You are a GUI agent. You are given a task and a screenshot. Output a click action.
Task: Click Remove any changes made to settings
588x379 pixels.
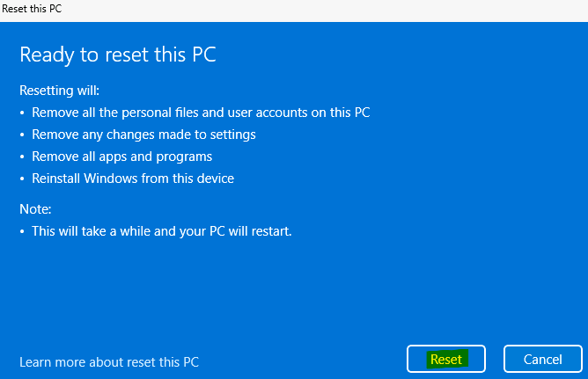click(143, 135)
